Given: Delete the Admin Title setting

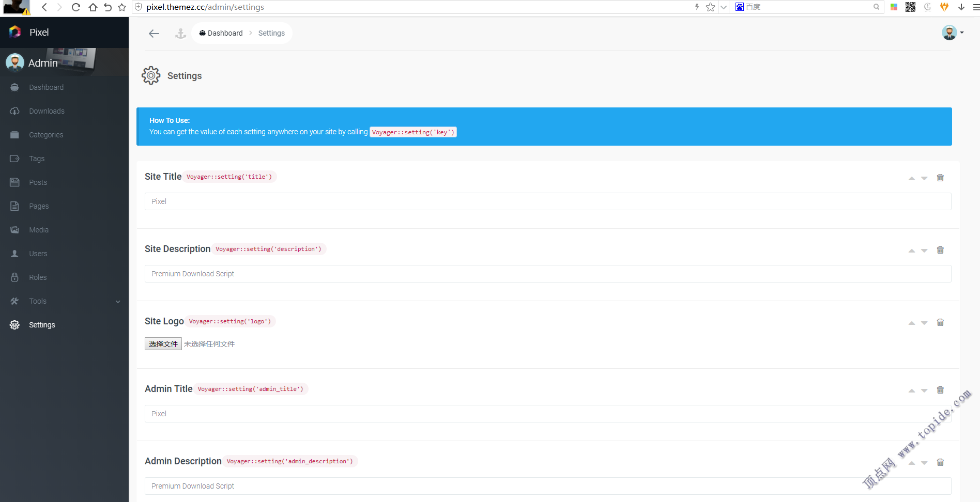Looking at the screenshot, I should pos(940,390).
